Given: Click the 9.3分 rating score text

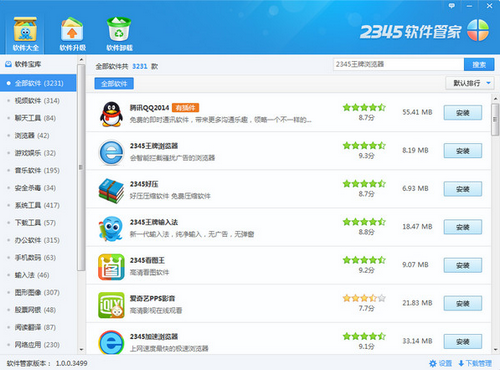Looking at the screenshot, I should (366, 156).
